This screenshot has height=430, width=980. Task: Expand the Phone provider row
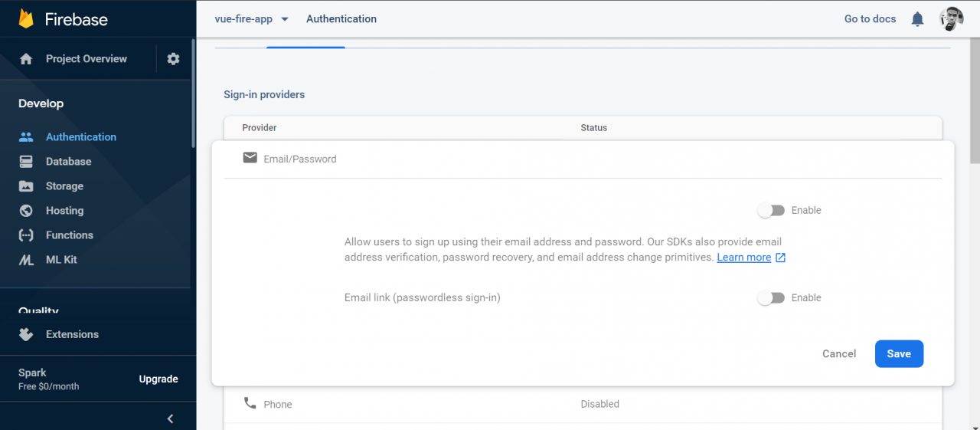coord(582,404)
